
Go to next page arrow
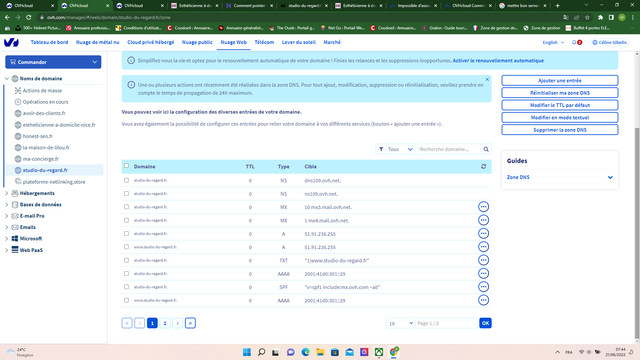[x=178, y=323]
